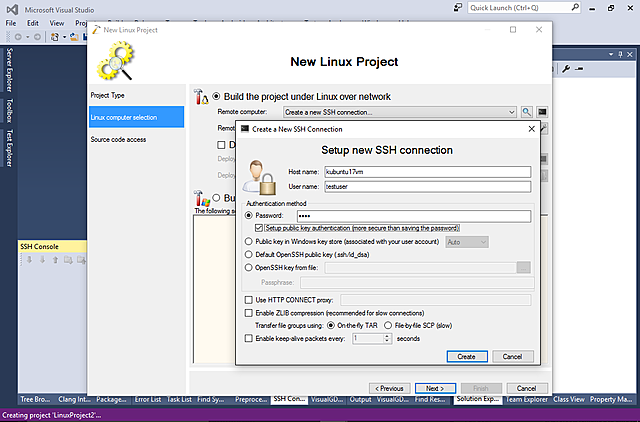Select Linux computer selection wizard step
This screenshot has width=640, height=422.
click(136, 117)
